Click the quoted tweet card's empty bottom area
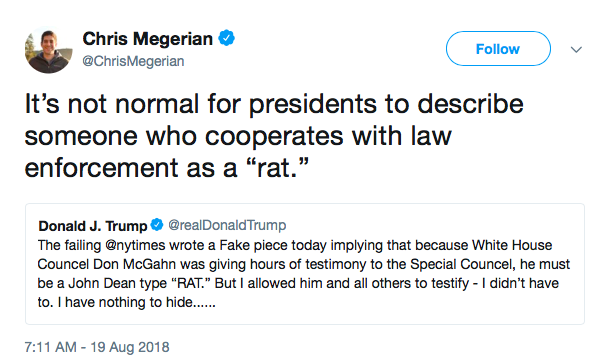 [305, 317]
